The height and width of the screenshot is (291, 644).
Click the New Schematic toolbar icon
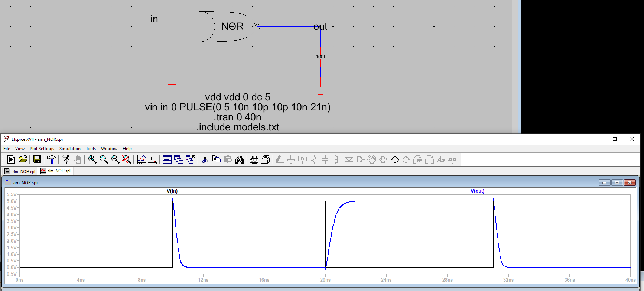click(11, 159)
